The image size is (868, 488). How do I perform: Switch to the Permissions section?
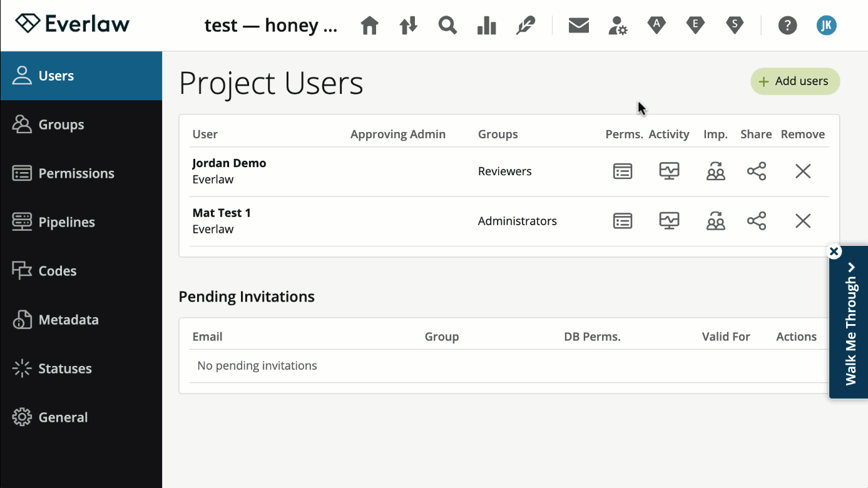tap(76, 173)
